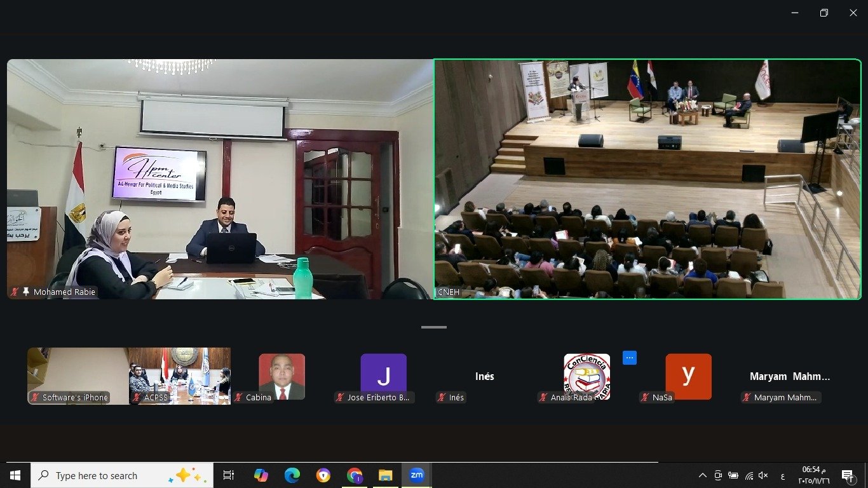Viewport: 868px width, 488px height.
Task: Open the network Wi-Fi status icon
Action: click(749, 475)
